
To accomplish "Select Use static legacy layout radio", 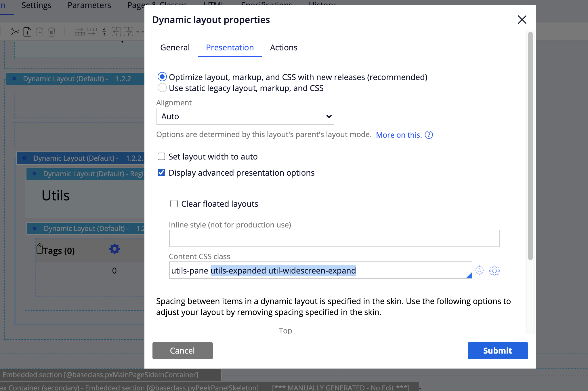I will (162, 88).
